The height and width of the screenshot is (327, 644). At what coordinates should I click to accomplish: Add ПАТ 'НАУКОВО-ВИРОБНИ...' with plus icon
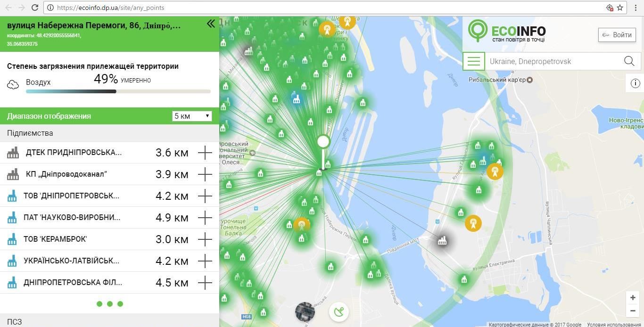[205, 218]
